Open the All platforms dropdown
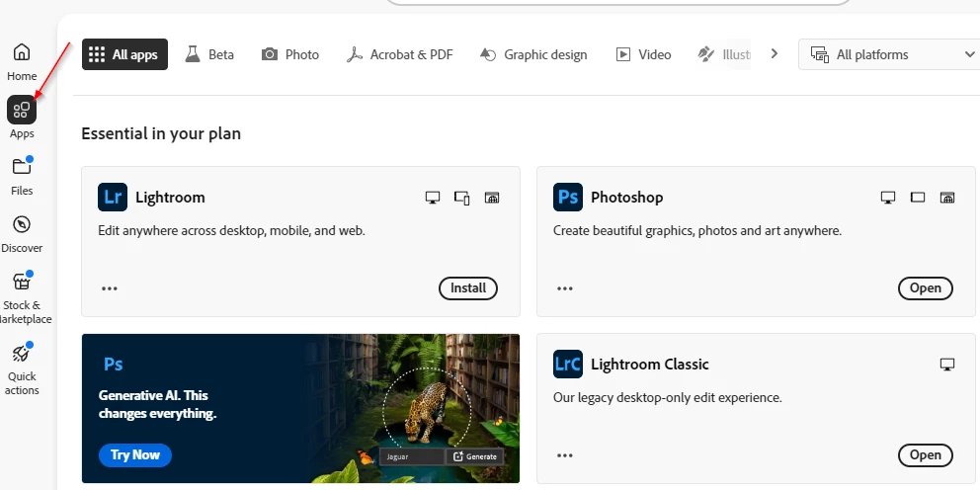 click(889, 54)
